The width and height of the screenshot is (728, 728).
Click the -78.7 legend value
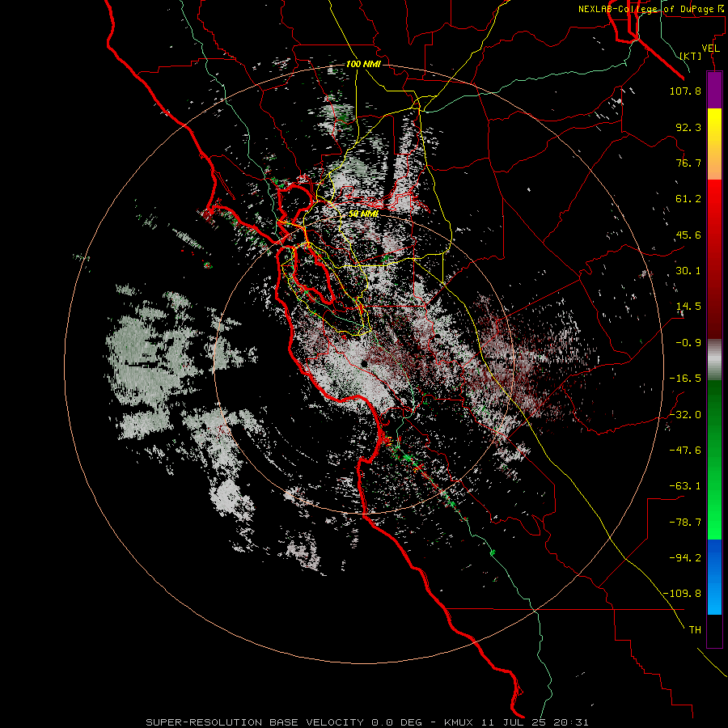[685, 523]
